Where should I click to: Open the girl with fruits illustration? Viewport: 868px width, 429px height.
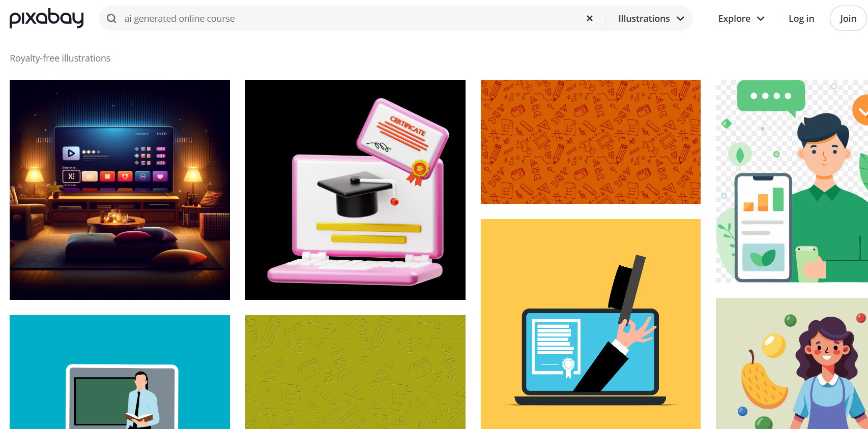792,363
